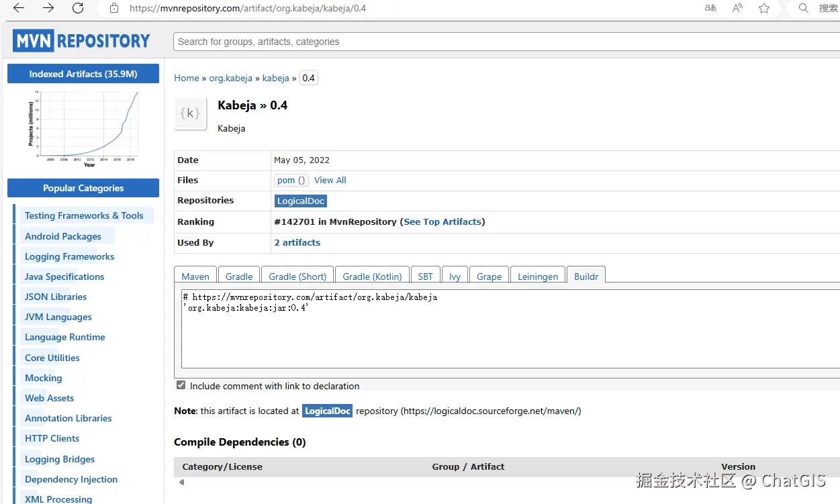Viewport: 840px width, 504px height.
Task: Open Java Specifications category
Action: point(64,276)
